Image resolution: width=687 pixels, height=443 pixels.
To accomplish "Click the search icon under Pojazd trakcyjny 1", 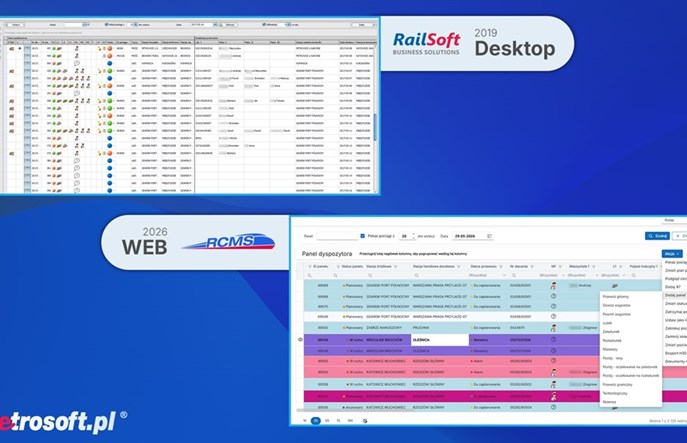I will (x=633, y=276).
